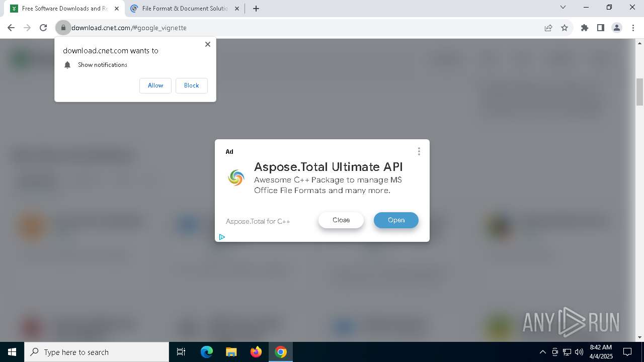The height and width of the screenshot is (362, 644).
Task: Open Task View on taskbar
Action: point(181,352)
